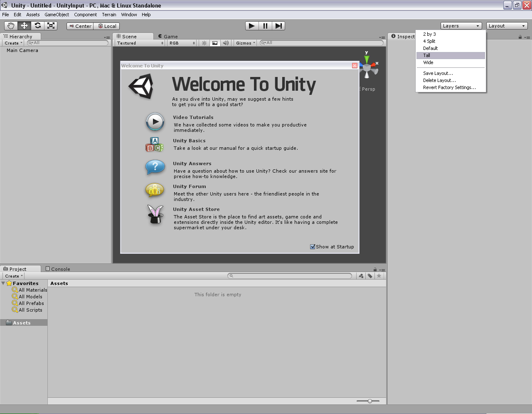Open the GameObject menu
This screenshot has width=532, height=414.
(x=56, y=14)
